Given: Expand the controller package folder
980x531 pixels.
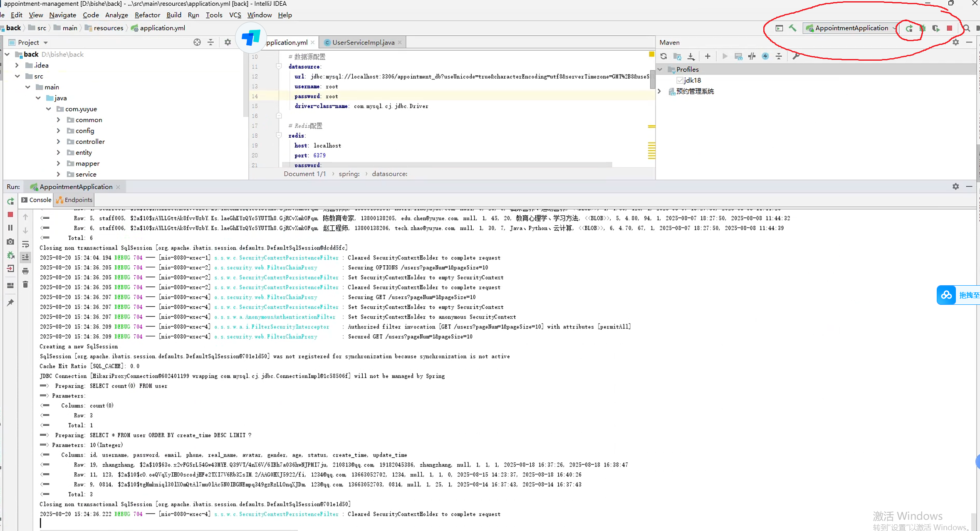Looking at the screenshot, I should (x=58, y=142).
